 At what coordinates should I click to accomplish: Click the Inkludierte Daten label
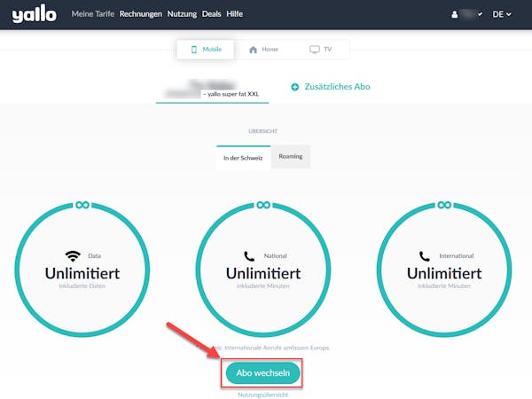pyautogui.click(x=82, y=286)
